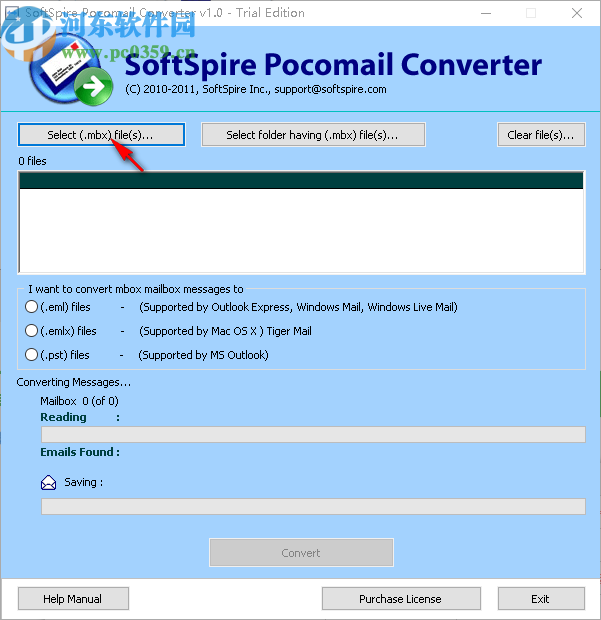The height and width of the screenshot is (620, 601).
Task: Click the Convert button
Action: (301, 552)
